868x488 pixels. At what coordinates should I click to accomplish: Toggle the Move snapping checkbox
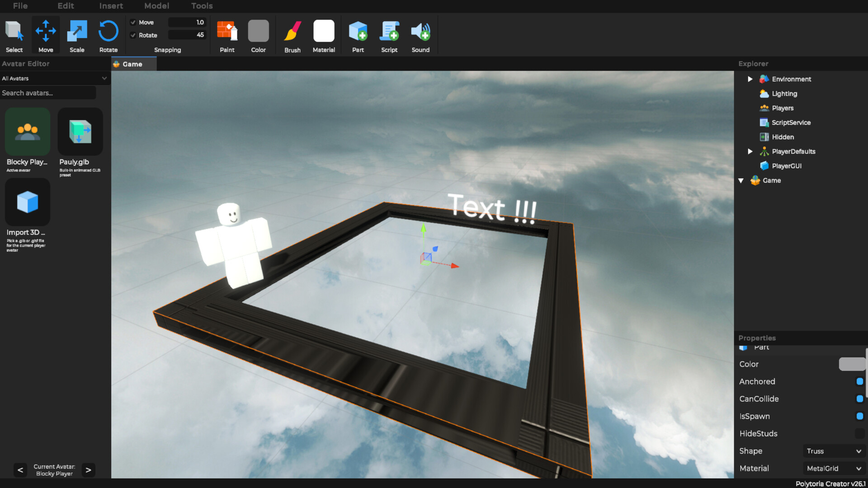pos(133,22)
